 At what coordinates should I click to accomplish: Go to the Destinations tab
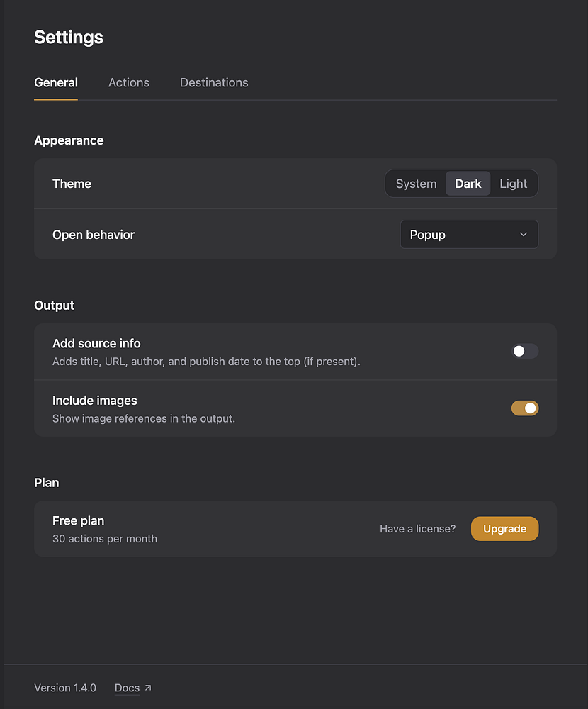pyautogui.click(x=214, y=83)
